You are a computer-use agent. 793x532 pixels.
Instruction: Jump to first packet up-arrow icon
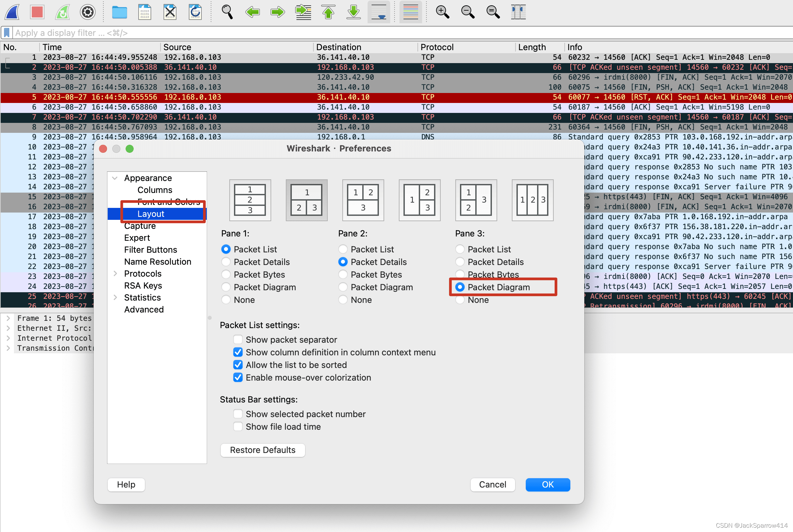328,12
